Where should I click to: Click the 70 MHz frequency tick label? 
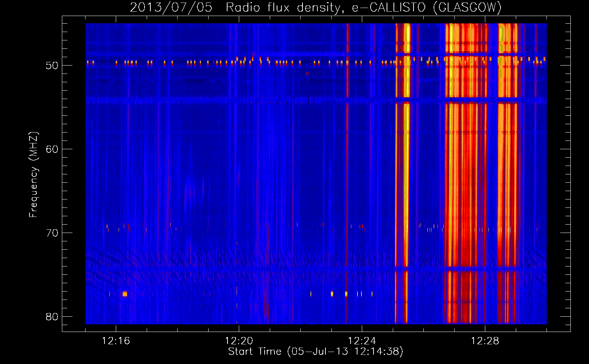click(x=52, y=233)
